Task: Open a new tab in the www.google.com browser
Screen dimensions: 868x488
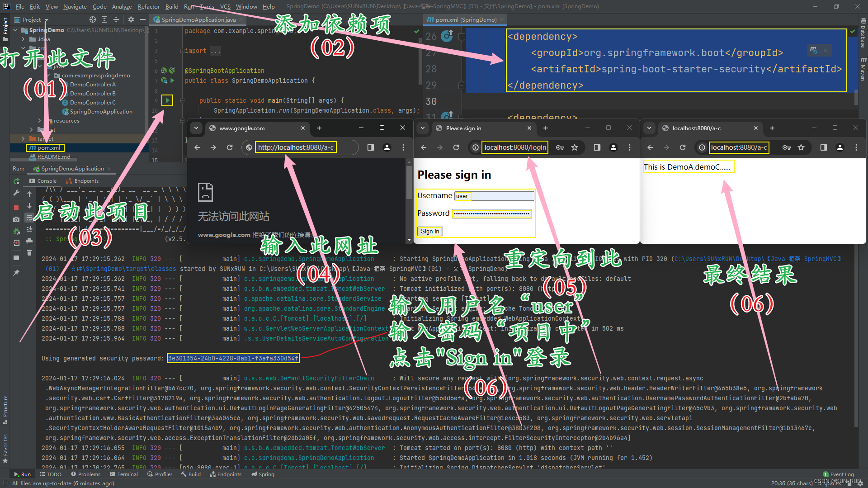Action: pos(319,128)
